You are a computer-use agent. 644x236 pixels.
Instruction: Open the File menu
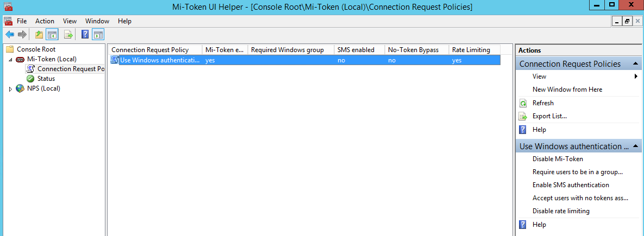point(22,21)
